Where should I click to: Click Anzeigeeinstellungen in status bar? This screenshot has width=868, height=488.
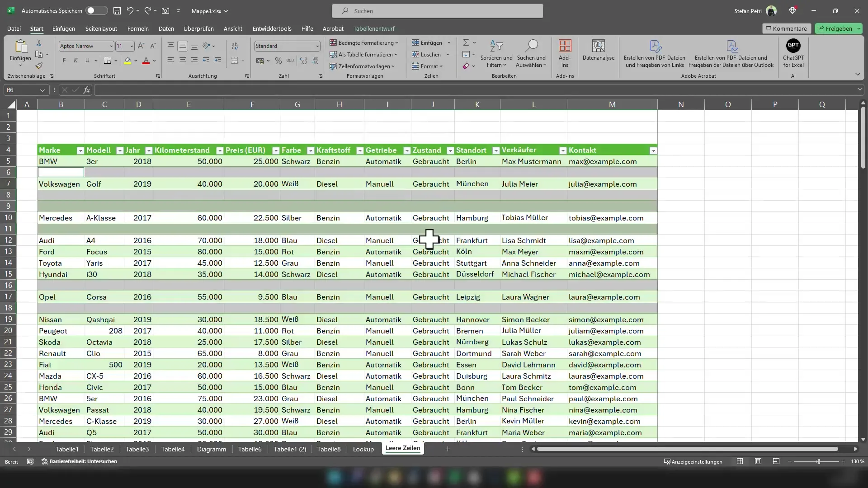(x=693, y=461)
